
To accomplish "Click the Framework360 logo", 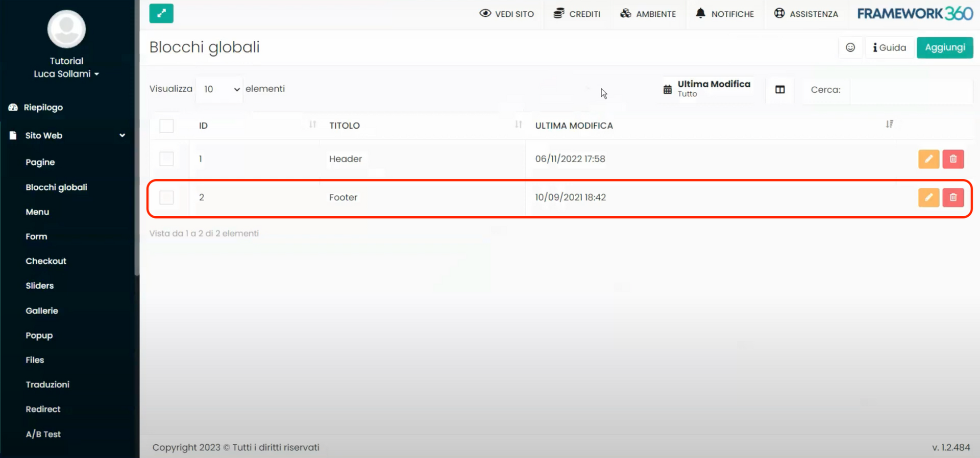I will click(915, 13).
